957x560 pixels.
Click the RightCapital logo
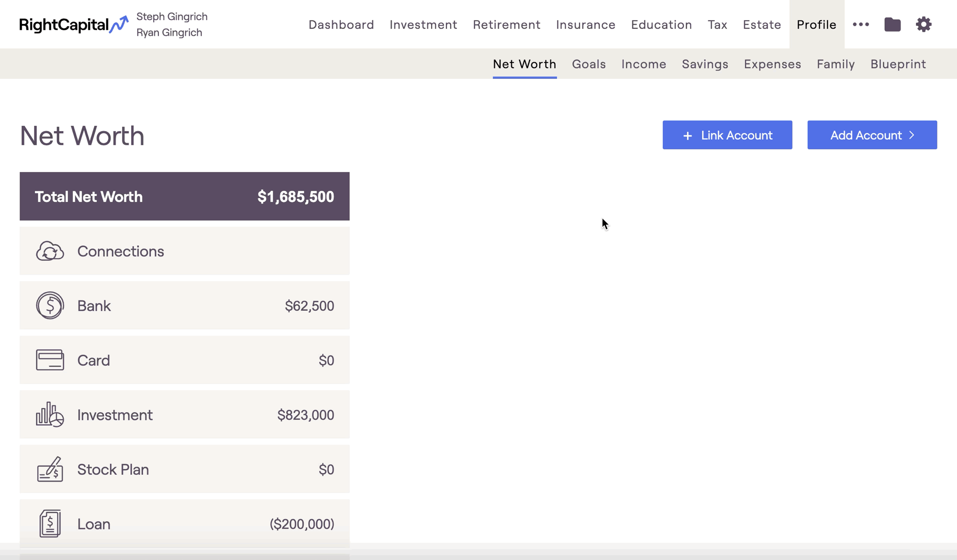[x=74, y=24]
